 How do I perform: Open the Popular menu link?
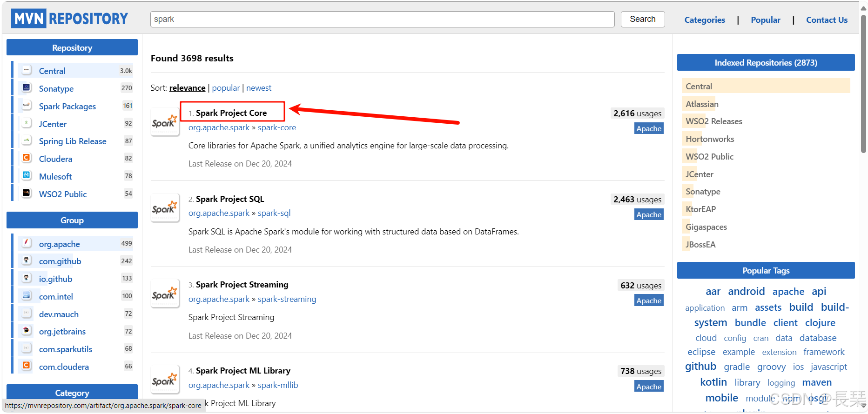[766, 20]
